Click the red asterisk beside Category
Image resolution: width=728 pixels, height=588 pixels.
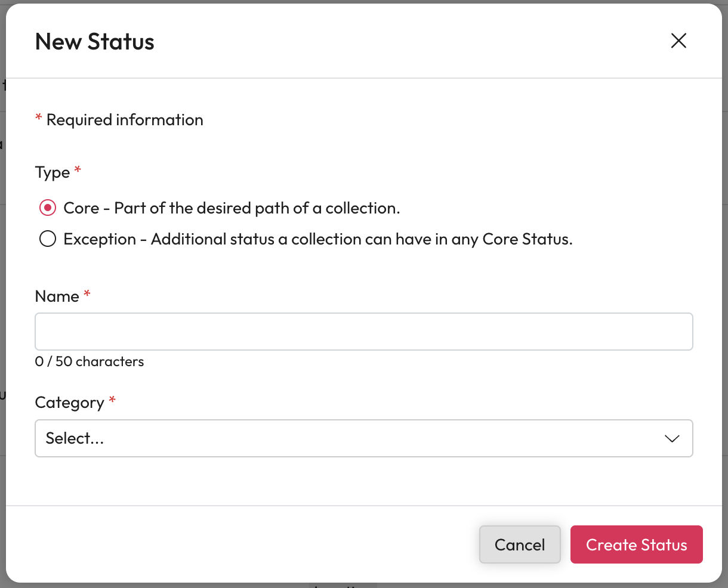(x=112, y=400)
